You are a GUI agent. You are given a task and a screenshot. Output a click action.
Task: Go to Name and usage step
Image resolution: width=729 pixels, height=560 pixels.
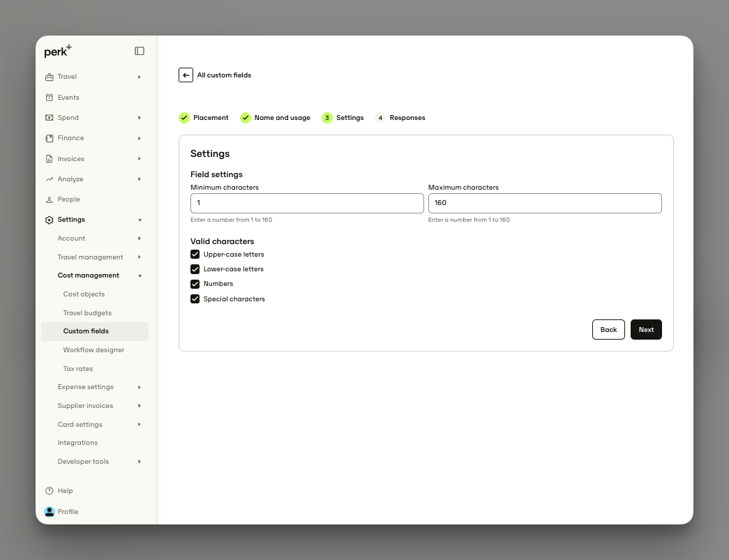[283, 118]
